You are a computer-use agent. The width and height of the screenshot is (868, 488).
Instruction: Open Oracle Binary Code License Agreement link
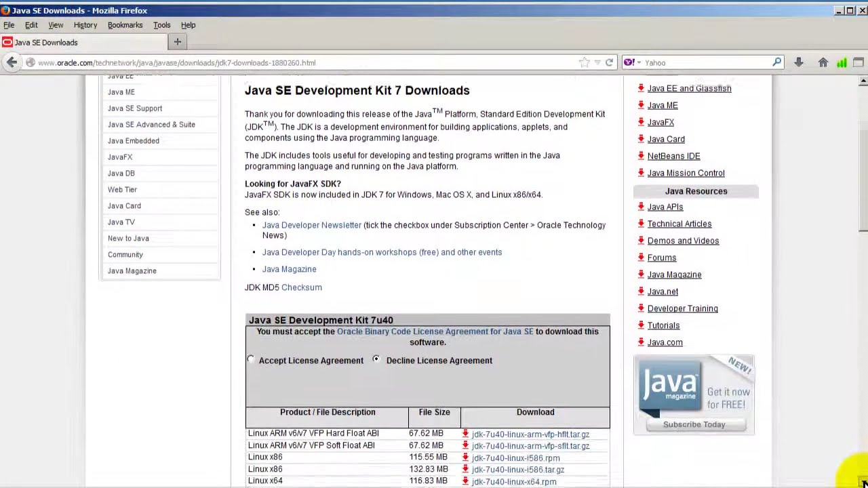(435, 331)
